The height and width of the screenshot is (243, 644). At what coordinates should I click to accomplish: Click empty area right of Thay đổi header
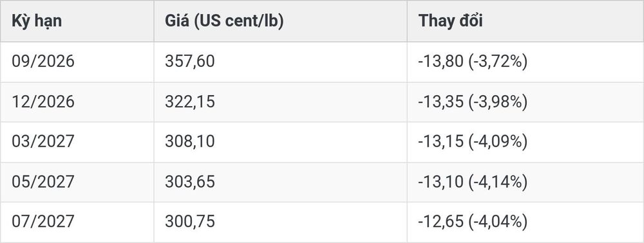click(x=563, y=21)
